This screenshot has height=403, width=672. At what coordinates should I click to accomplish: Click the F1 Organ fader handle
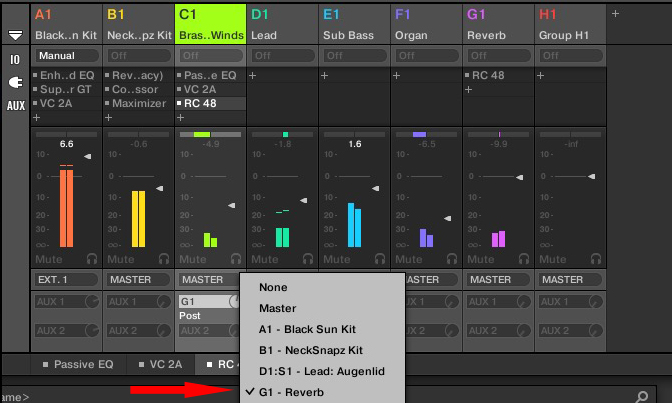pyautogui.click(x=447, y=219)
